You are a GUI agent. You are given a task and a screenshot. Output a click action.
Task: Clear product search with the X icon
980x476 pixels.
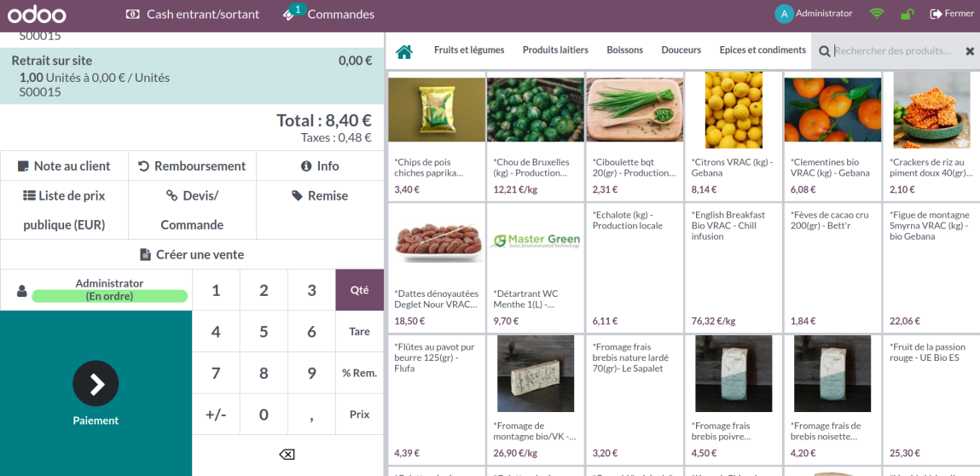tap(970, 51)
